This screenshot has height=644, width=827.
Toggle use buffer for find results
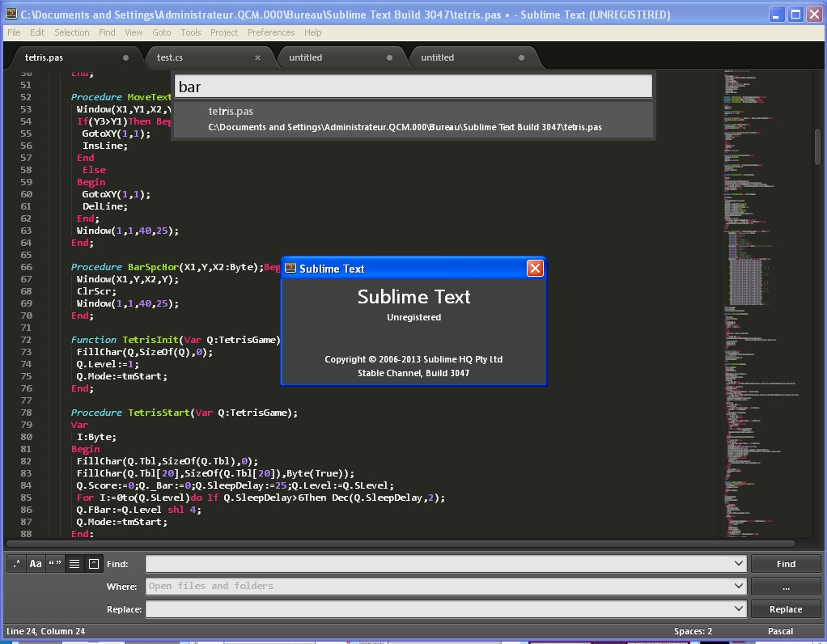pyautogui.click(x=94, y=564)
